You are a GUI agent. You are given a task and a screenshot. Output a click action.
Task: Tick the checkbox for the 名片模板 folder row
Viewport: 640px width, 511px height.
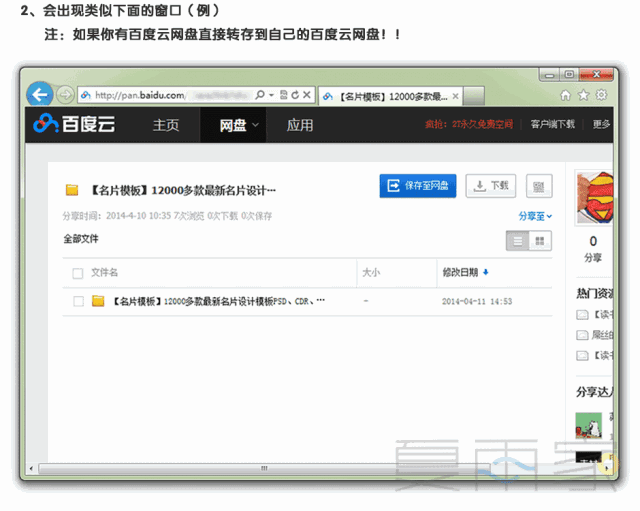tap(78, 301)
